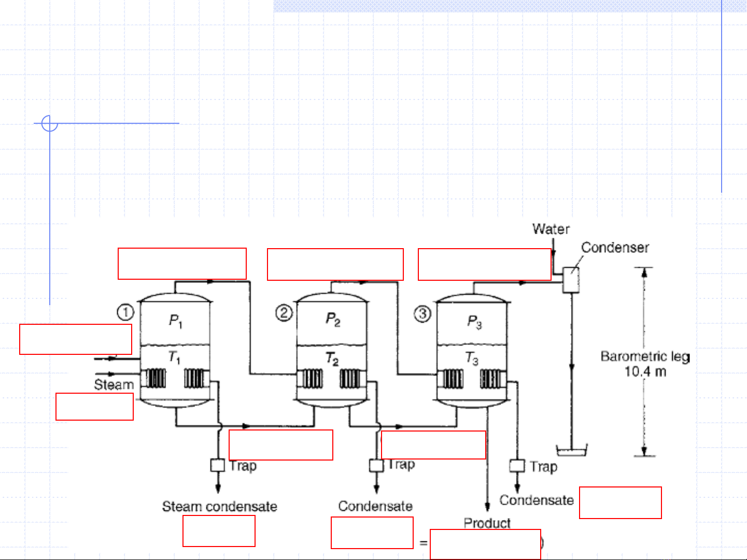The height and width of the screenshot is (560, 747).
Task: Click the "Steam" inlet label
Action: point(114,385)
